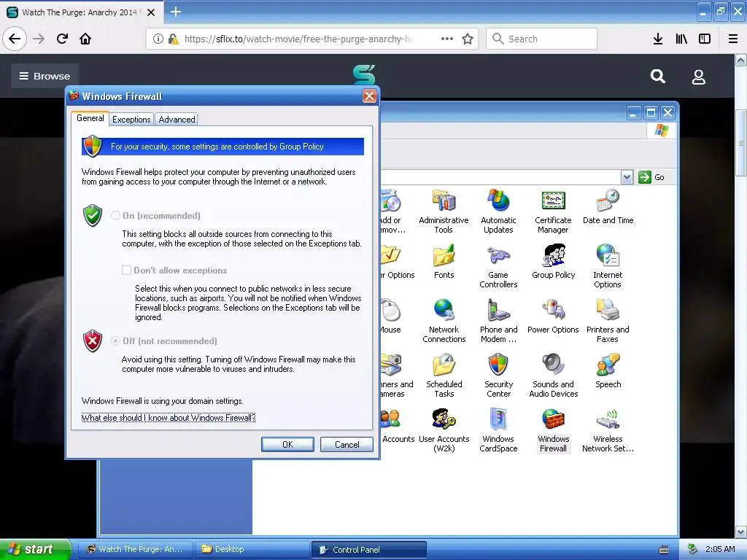Open Group Policy icon
This screenshot has width=747, height=560.
pyautogui.click(x=553, y=262)
